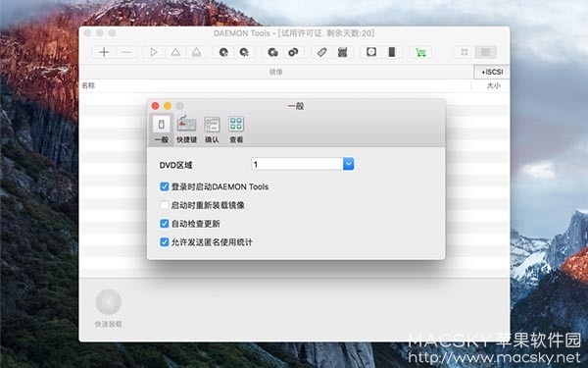Image resolution: width=588 pixels, height=368 pixels.
Task: Click the second disc icon with magnifier
Action: click(x=244, y=52)
